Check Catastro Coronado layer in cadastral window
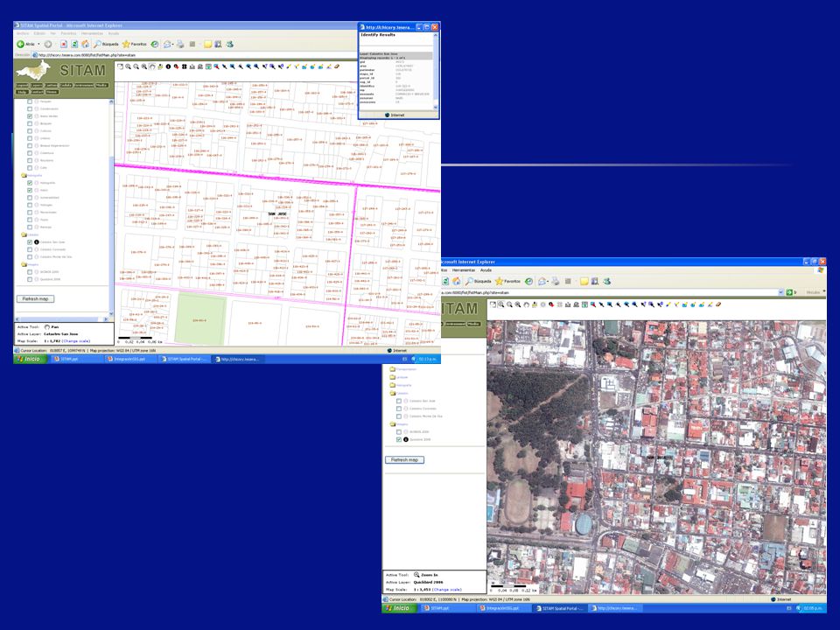 pos(30,249)
